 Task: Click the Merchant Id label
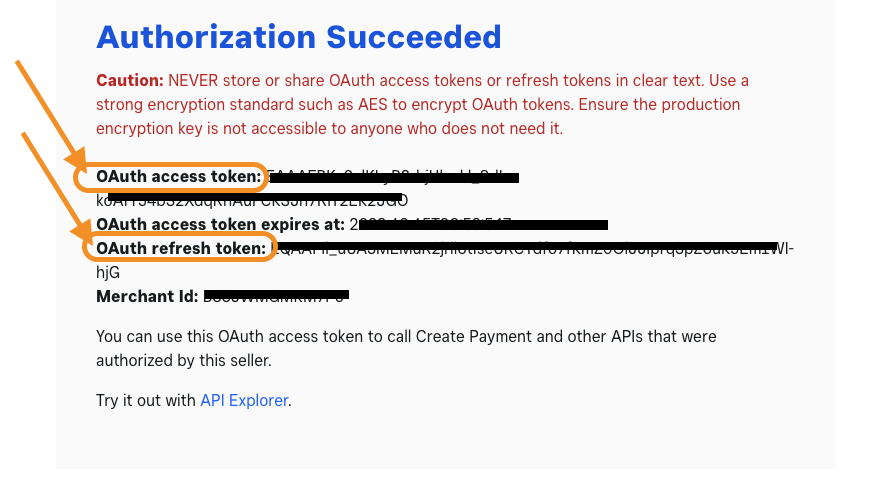tap(147, 296)
